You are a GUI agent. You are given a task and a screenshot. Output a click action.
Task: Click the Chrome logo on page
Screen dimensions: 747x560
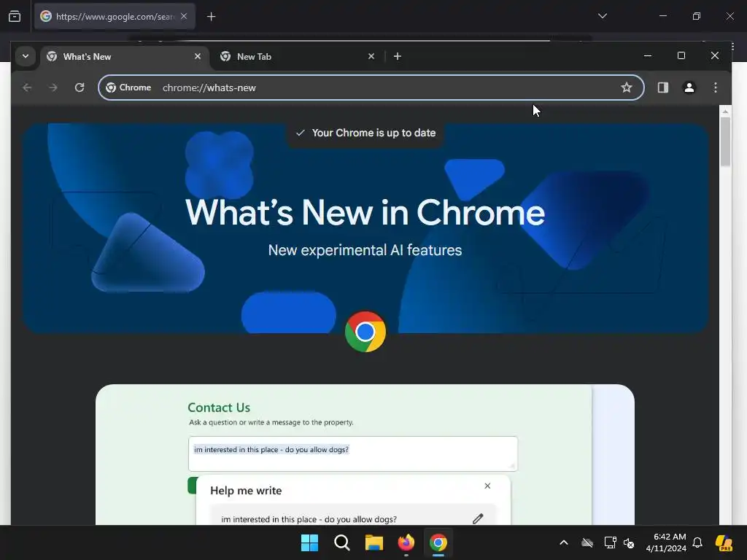point(365,332)
